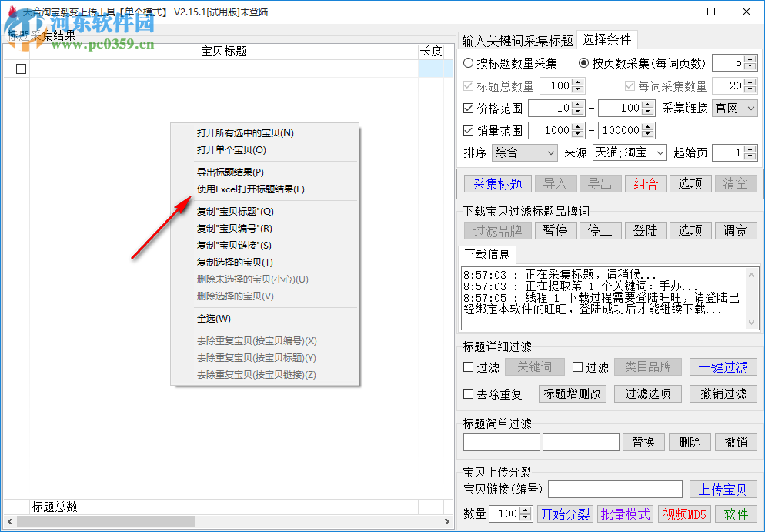The width and height of the screenshot is (765, 532).
Task: Select "使用Excel打开标题结果" in the context menu
Action: pyautogui.click(x=249, y=189)
